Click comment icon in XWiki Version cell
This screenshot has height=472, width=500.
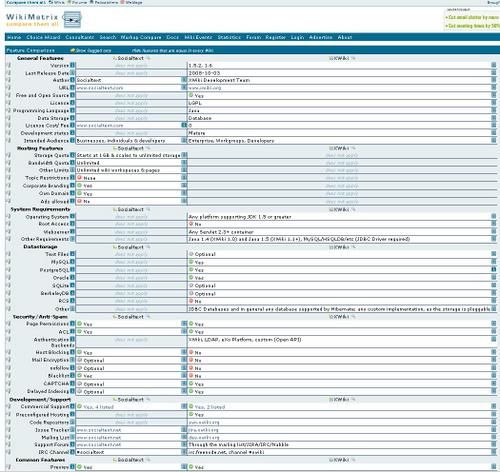494,65
